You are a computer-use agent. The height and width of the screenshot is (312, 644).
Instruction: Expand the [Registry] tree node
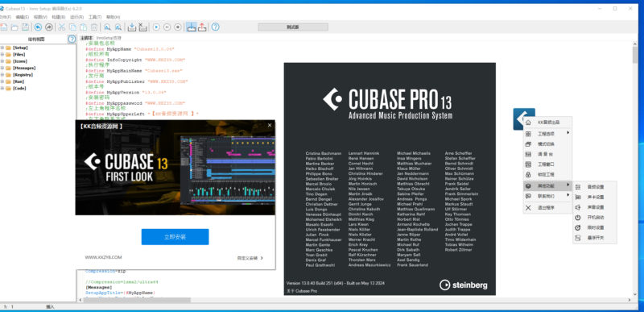[2, 75]
